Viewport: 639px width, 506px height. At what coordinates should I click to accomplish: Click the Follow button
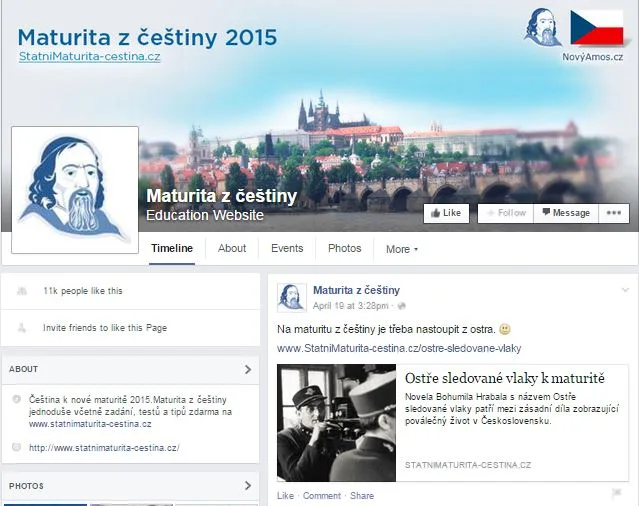[506, 213]
